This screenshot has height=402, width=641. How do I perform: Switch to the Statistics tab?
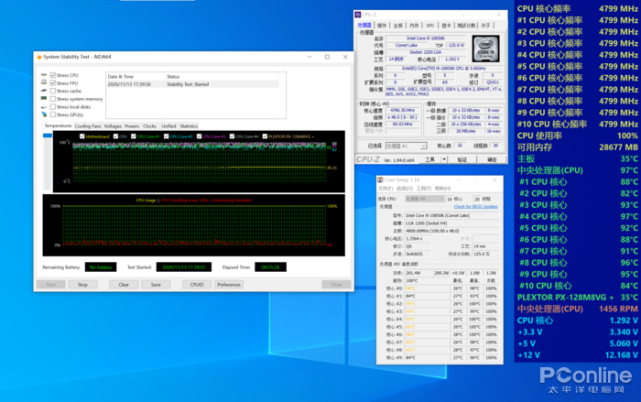tap(188, 126)
